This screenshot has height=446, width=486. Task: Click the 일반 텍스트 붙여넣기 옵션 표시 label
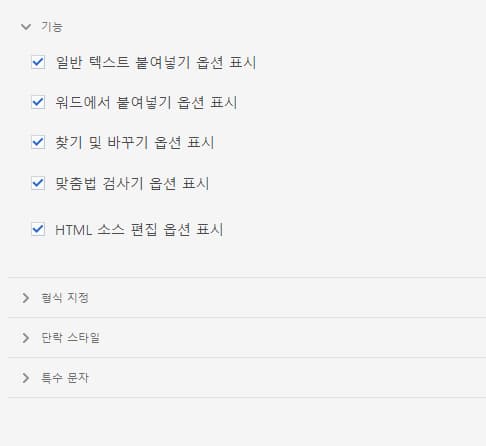(156, 62)
